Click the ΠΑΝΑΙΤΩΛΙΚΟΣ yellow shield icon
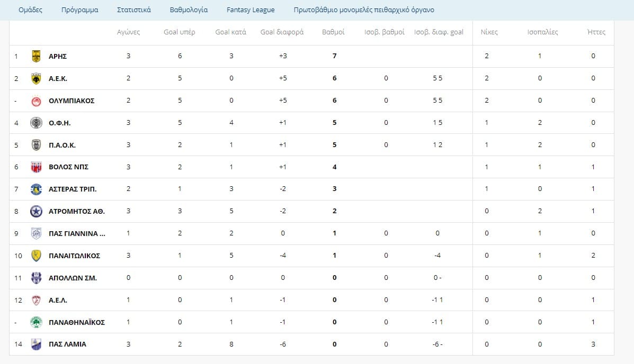The width and height of the screenshot is (634, 364). [x=36, y=256]
